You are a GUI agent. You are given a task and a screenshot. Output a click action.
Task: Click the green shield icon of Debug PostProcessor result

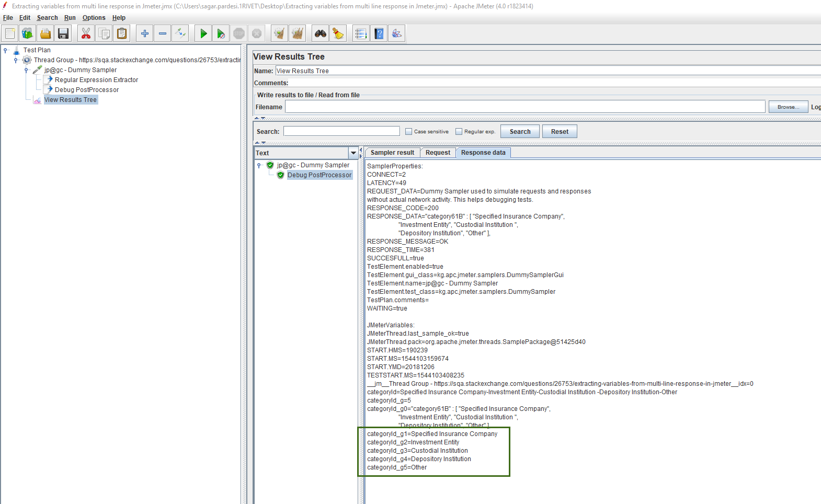[x=281, y=175]
